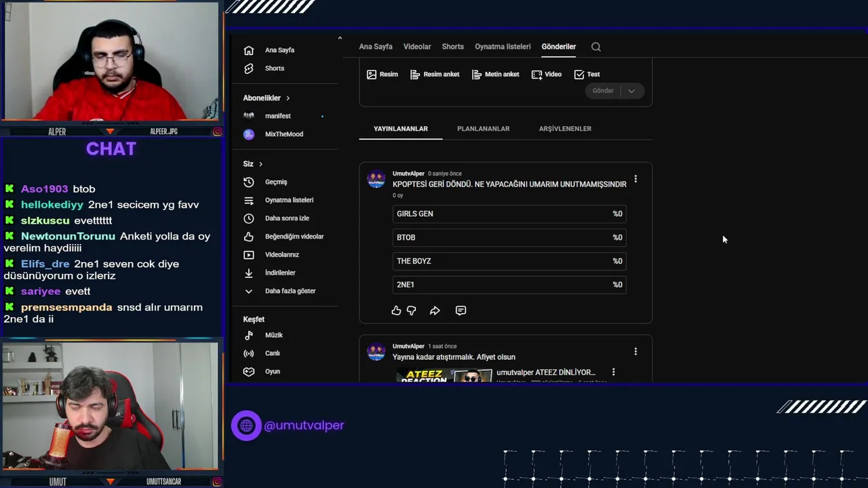Open the Gönder button dropdown arrow
The image size is (868, 488).
click(x=631, y=91)
